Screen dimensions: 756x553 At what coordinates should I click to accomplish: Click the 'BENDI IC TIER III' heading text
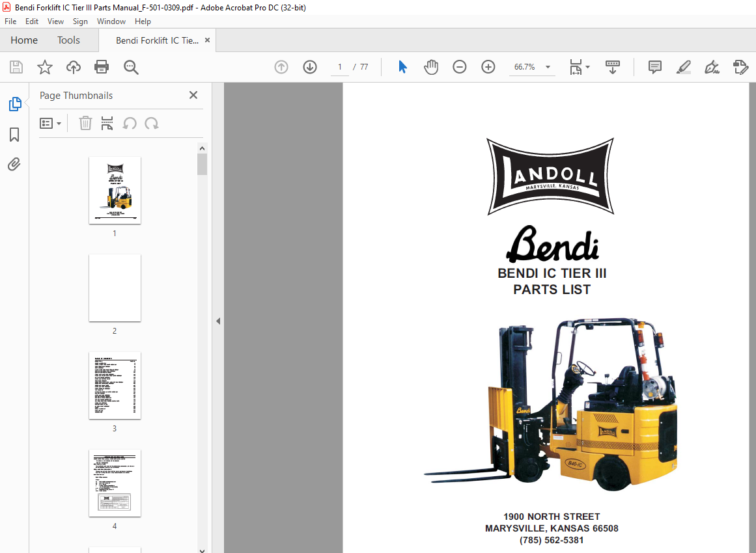(552, 273)
